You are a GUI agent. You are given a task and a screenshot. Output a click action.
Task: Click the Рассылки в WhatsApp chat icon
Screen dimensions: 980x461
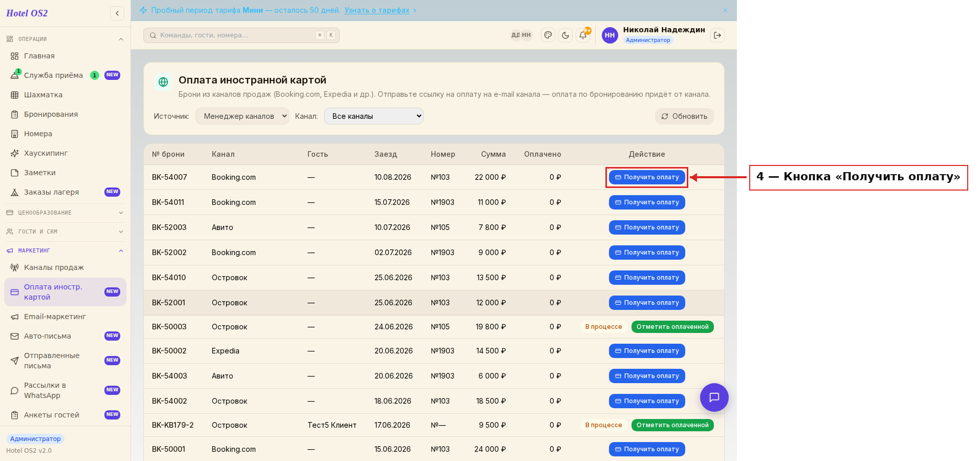(14, 390)
